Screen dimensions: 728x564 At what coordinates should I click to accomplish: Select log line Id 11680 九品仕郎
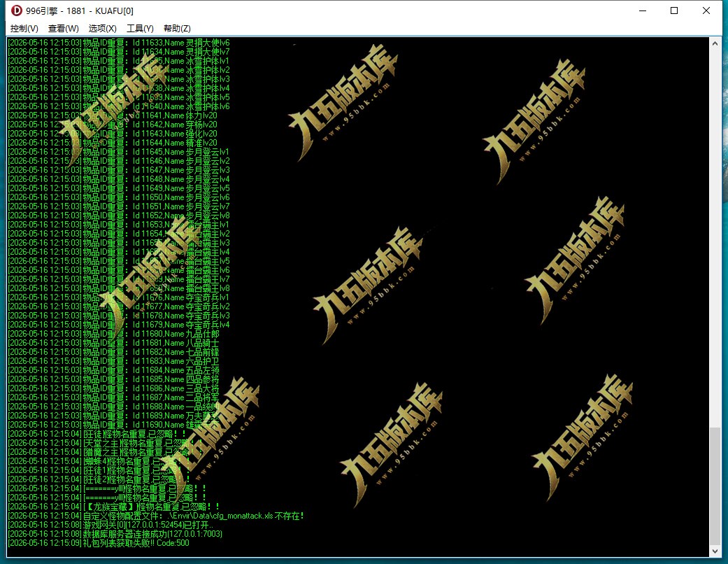114,334
